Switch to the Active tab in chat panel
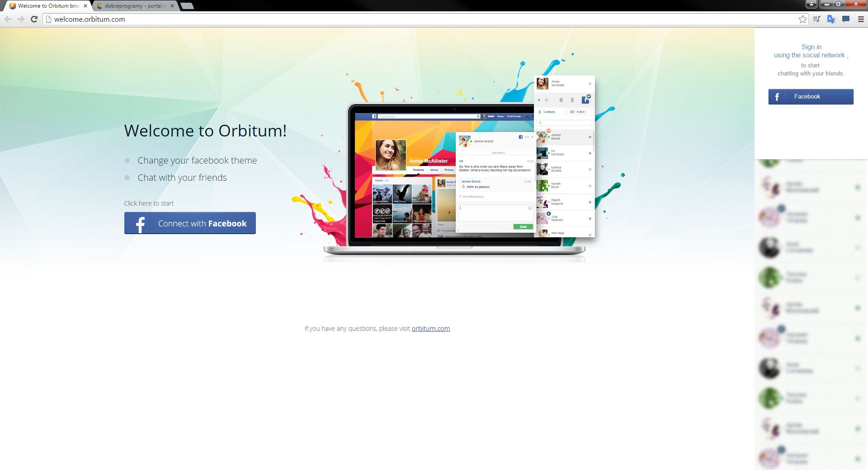Screen dimensions: 868x470 coord(580,112)
